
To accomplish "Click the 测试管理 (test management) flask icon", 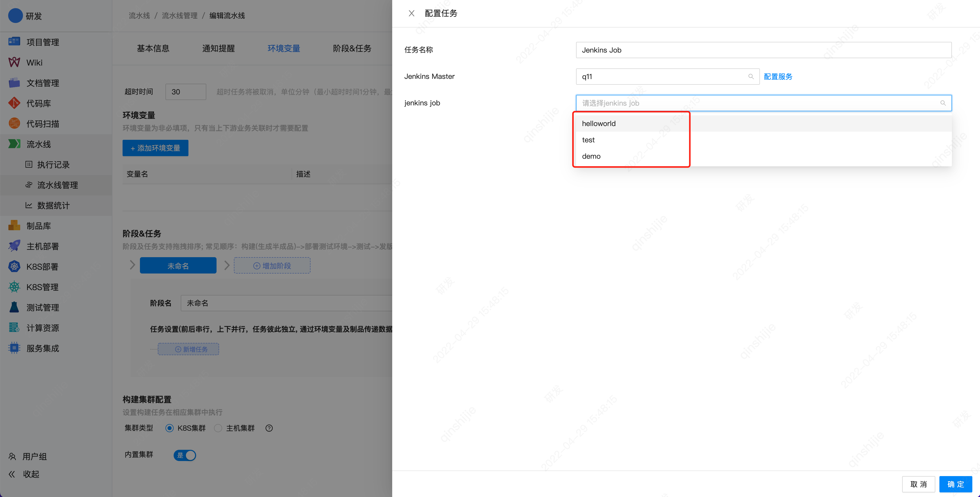I will [x=14, y=307].
